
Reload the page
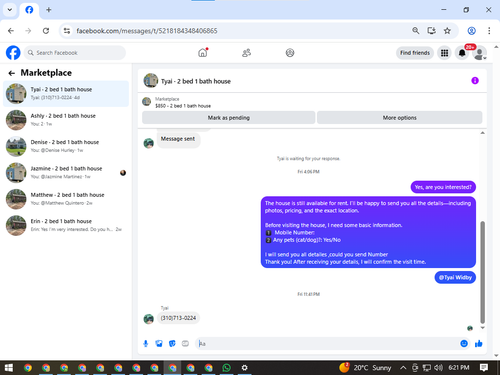tap(46, 31)
